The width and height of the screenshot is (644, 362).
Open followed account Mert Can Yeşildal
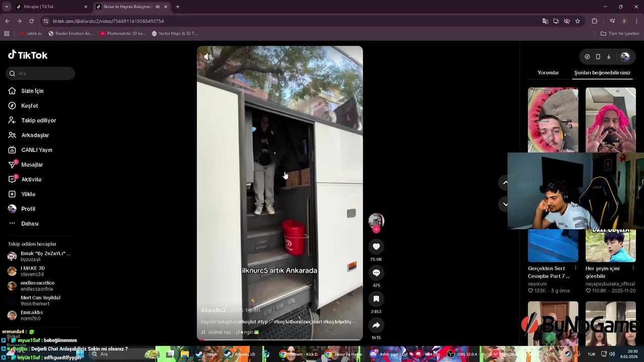40,301
